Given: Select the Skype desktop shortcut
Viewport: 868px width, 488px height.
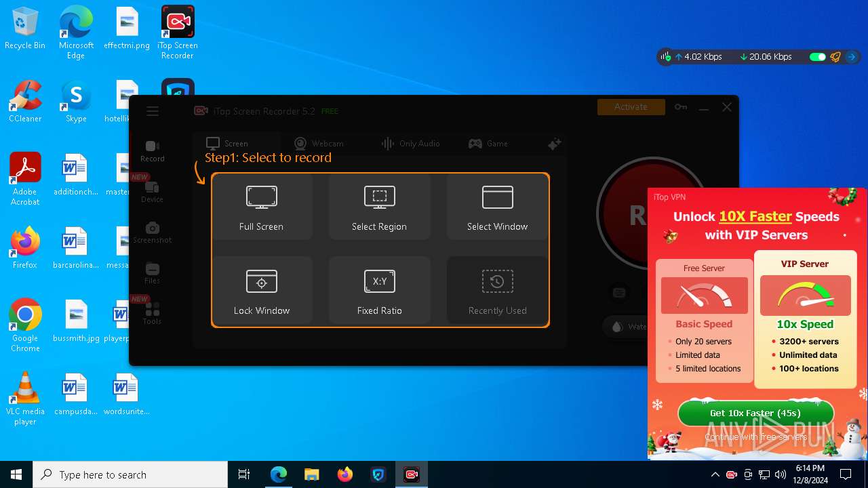Looking at the screenshot, I should tap(76, 102).
